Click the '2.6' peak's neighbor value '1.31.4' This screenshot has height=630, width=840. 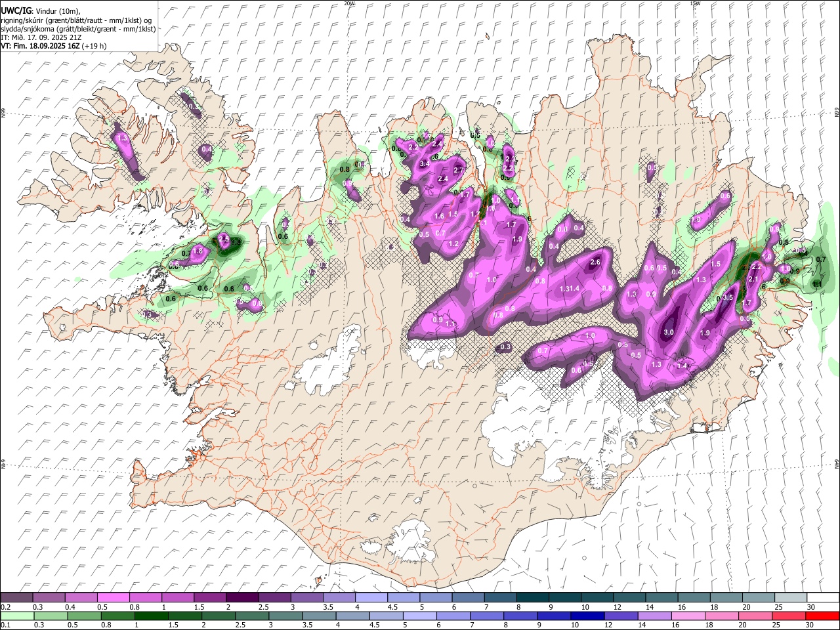coord(570,289)
